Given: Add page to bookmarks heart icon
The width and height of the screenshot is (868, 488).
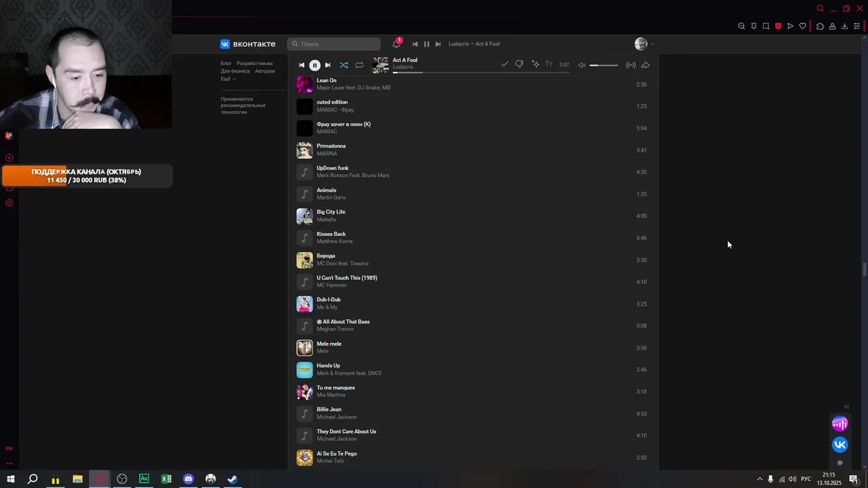Looking at the screenshot, I should coord(803,26).
